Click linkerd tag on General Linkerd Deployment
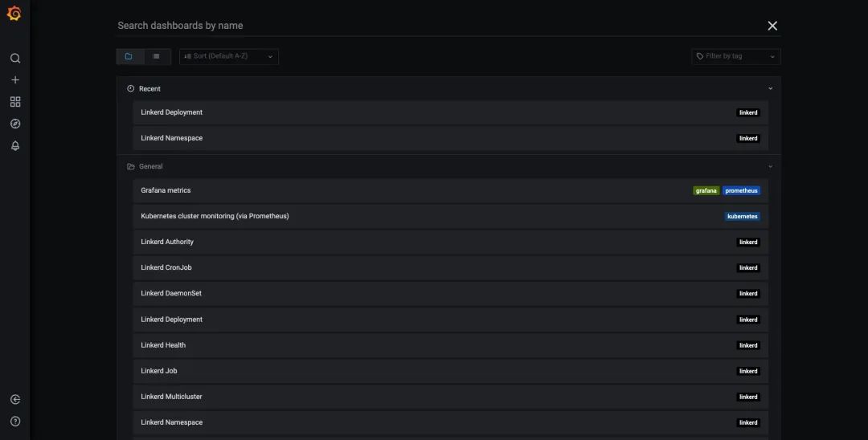 click(748, 320)
